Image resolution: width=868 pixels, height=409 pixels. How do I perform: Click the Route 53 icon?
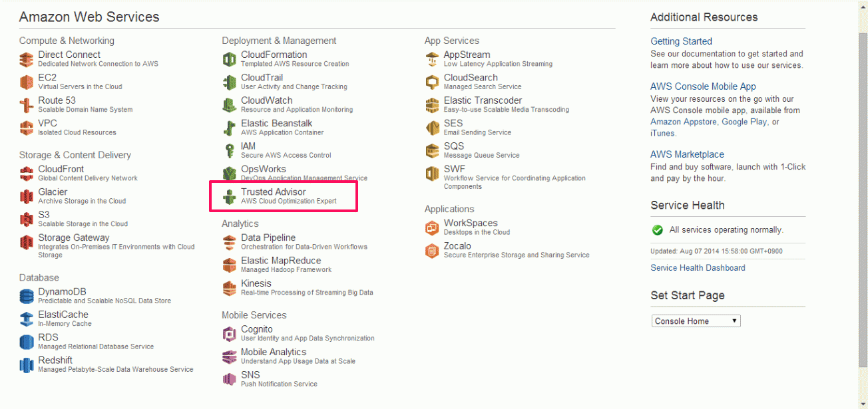27,105
